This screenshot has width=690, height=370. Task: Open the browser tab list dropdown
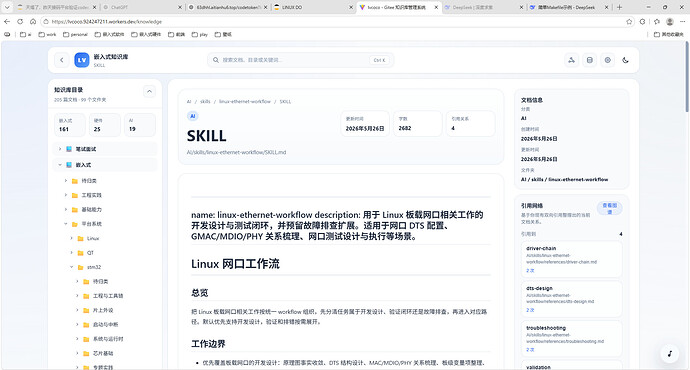(7, 7)
